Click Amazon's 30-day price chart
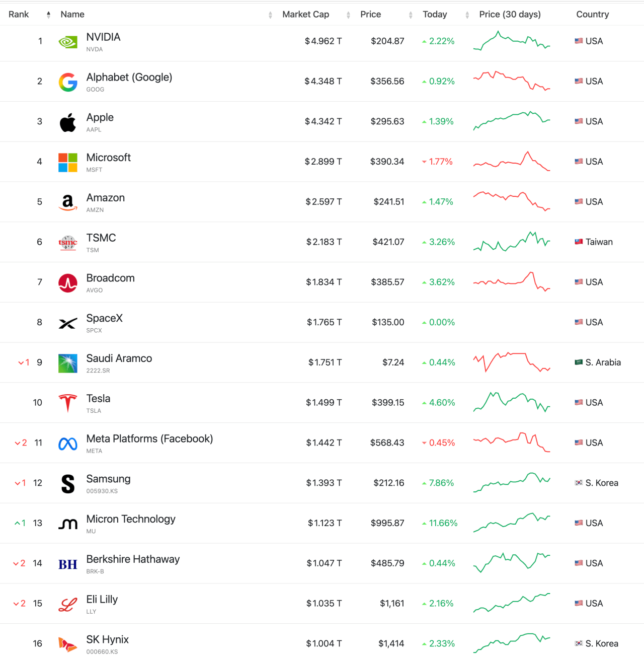 pos(512,201)
